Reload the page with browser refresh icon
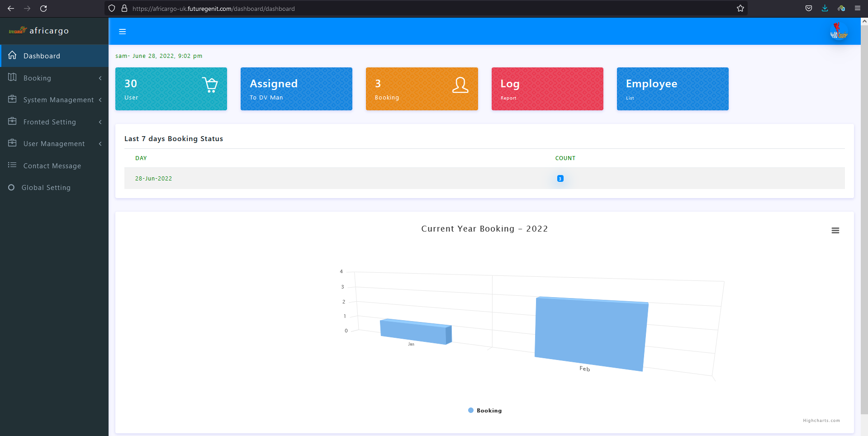 point(43,9)
